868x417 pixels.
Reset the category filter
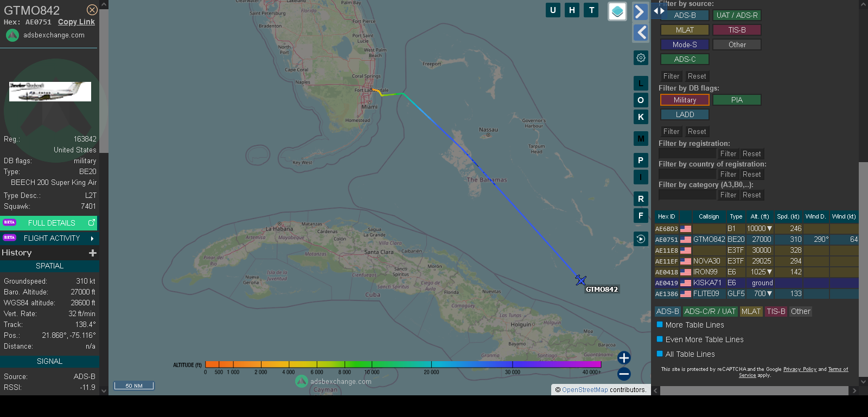tap(751, 195)
